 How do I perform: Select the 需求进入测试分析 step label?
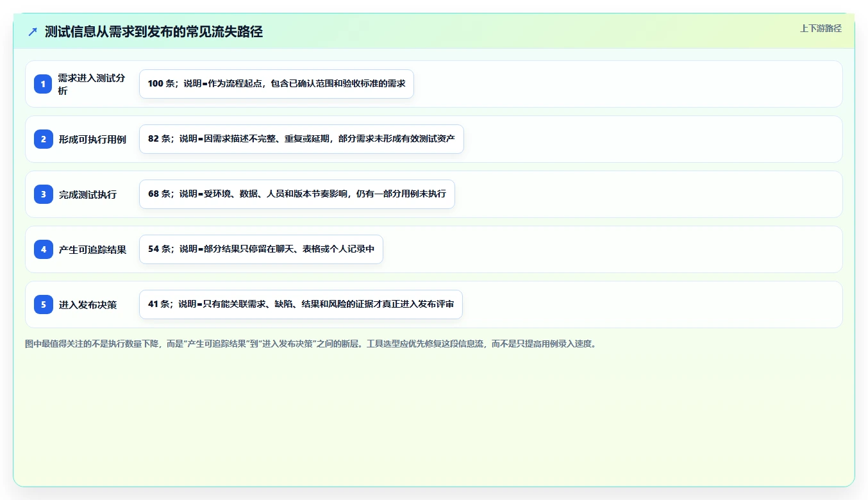92,84
